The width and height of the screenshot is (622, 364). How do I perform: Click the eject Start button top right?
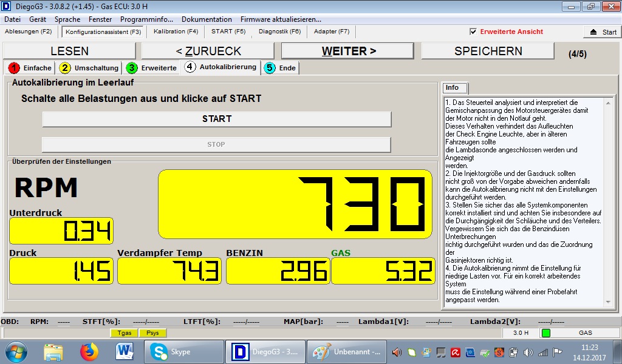tap(603, 32)
